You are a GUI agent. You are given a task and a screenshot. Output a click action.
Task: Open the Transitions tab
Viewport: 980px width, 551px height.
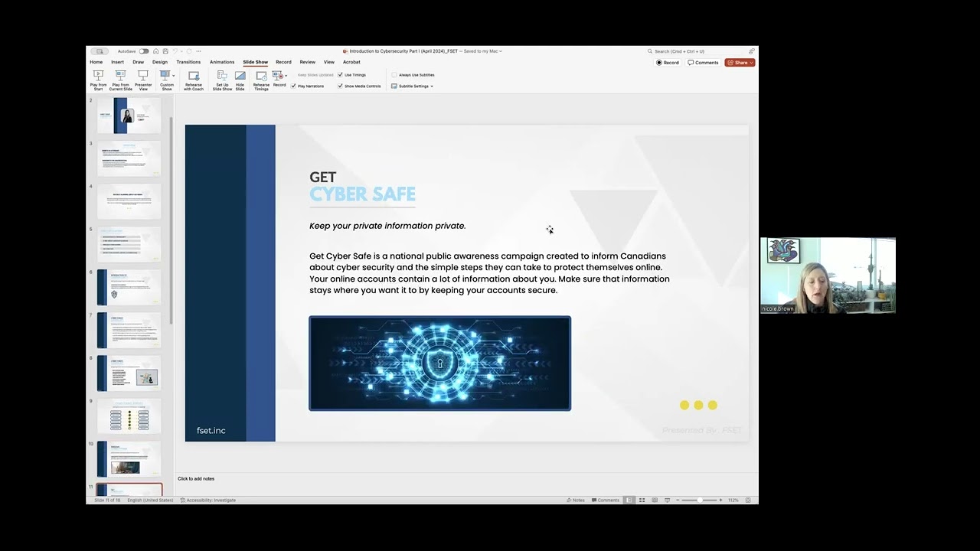pyautogui.click(x=188, y=62)
